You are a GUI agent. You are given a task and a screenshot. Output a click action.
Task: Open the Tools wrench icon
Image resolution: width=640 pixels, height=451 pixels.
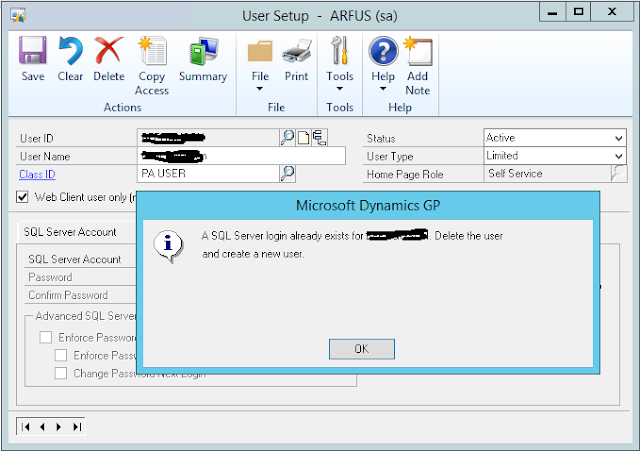(x=340, y=51)
